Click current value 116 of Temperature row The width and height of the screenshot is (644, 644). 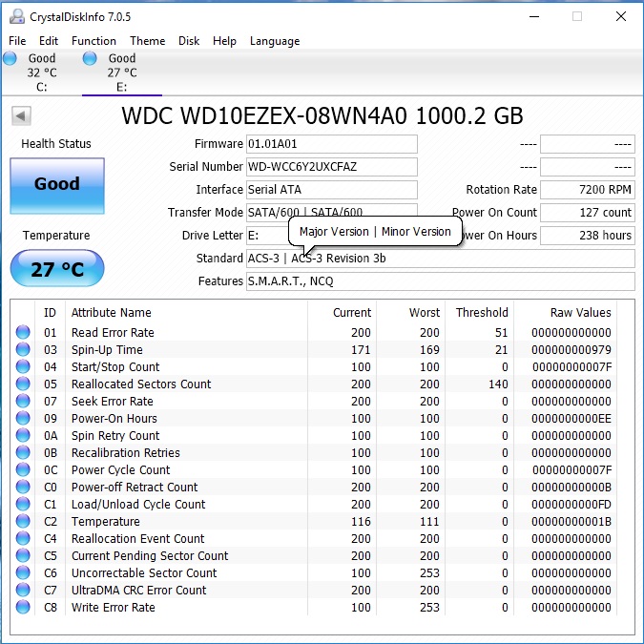(x=361, y=521)
